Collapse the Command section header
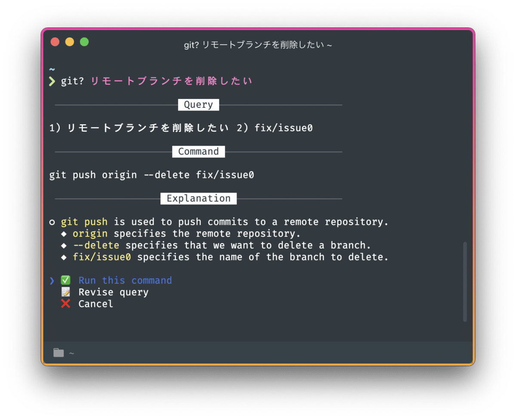The height and width of the screenshot is (420, 516). click(198, 151)
